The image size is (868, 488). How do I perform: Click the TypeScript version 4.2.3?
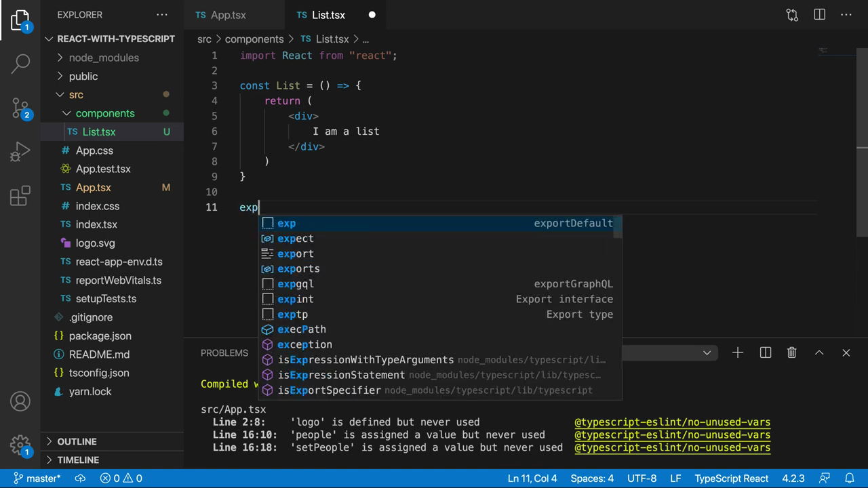pos(793,478)
